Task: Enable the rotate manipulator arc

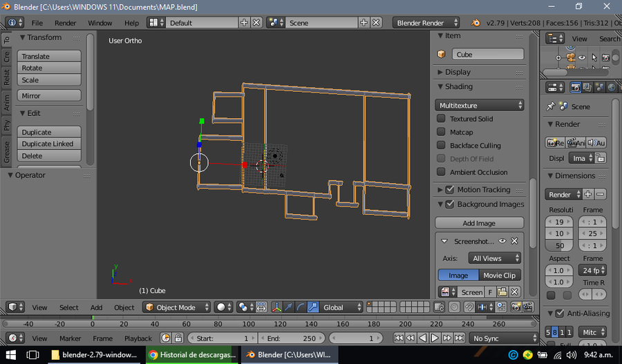Action: 301,307
